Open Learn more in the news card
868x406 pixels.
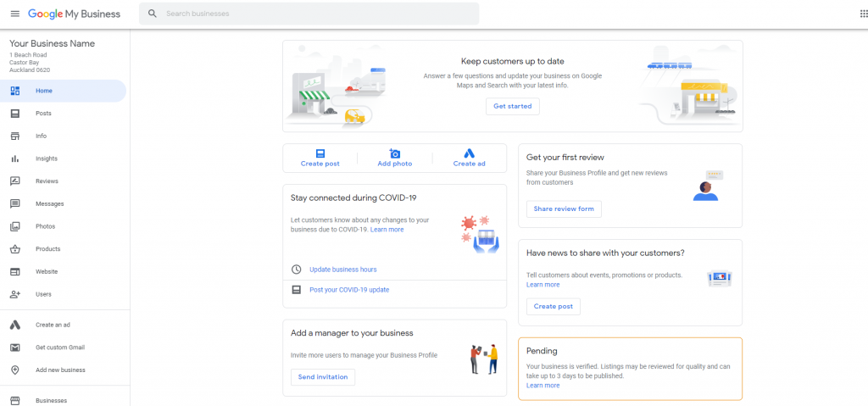(x=543, y=285)
